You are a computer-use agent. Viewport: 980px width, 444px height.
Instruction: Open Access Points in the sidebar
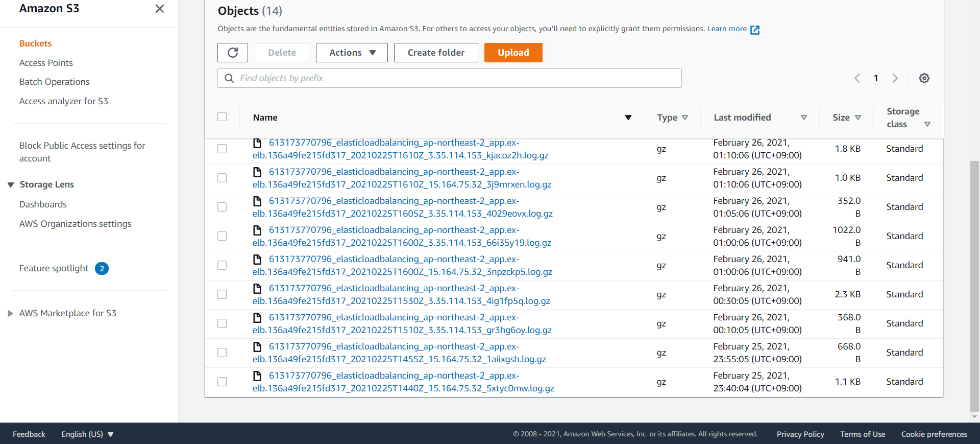[x=46, y=63]
